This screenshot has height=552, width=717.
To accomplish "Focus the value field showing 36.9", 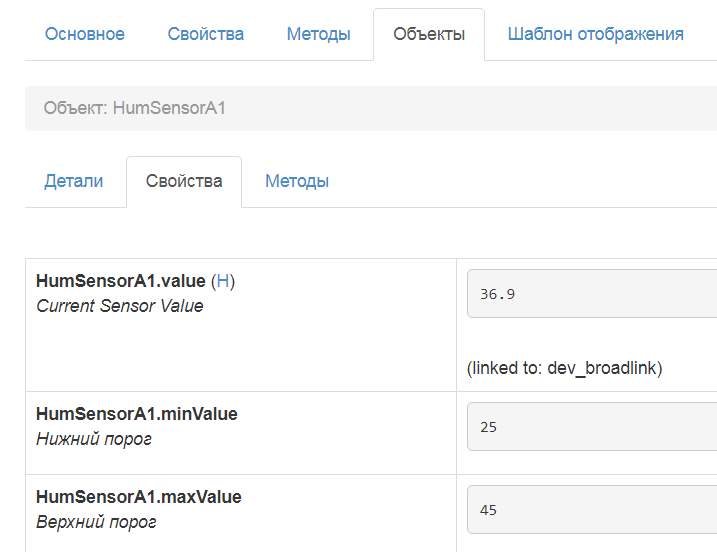I will pos(592,295).
